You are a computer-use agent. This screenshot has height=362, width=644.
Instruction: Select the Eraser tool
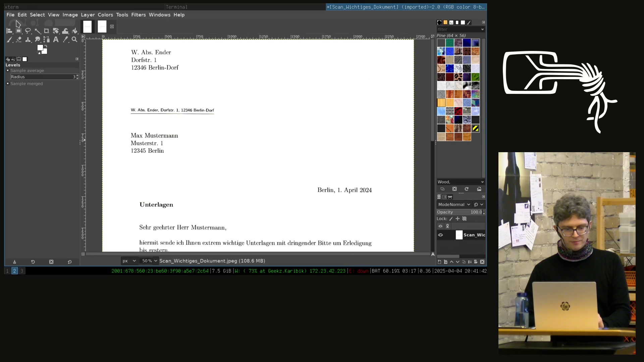click(x=19, y=40)
